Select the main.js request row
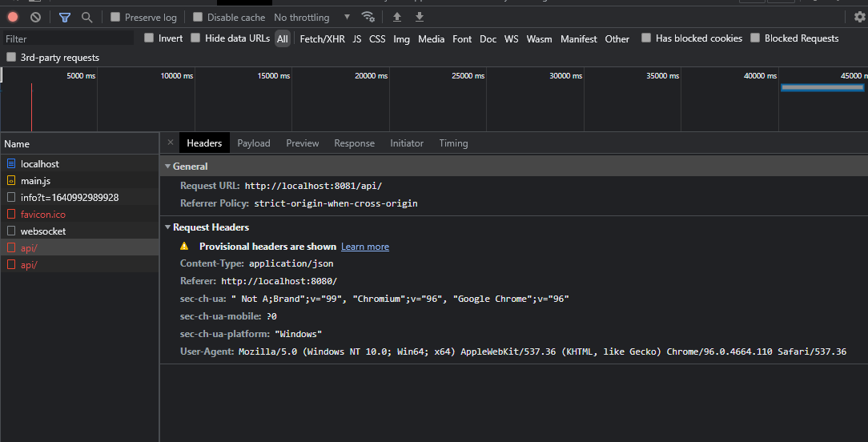Image resolution: width=868 pixels, height=442 pixels. pyautogui.click(x=80, y=181)
